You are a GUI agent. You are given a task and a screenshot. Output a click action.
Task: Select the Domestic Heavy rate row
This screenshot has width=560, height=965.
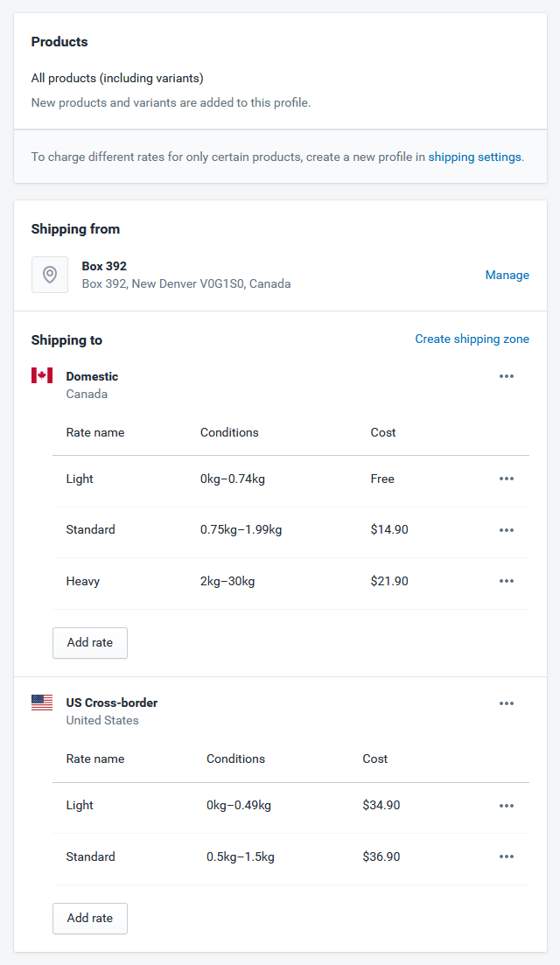click(x=290, y=582)
